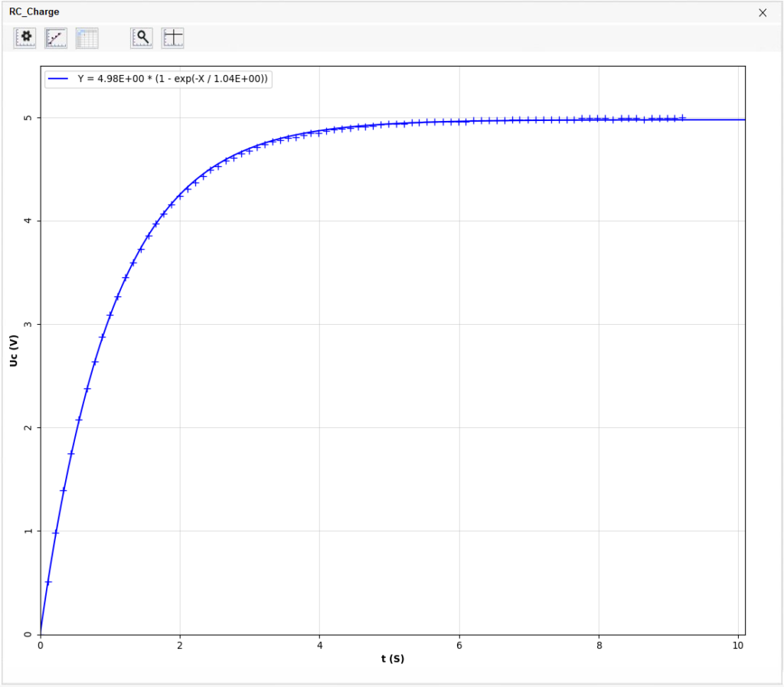Click the x-axis tick label 4

(320, 646)
